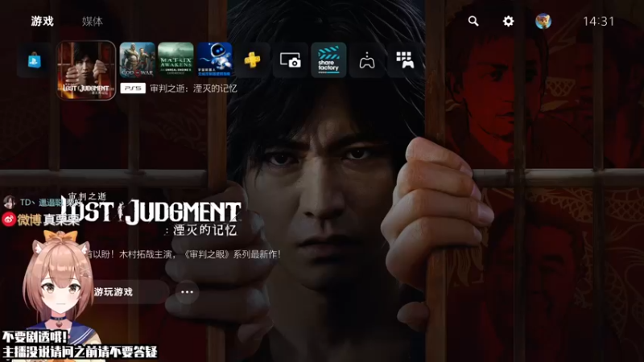The image size is (644, 362).
Task: Click the game description line about 木村拓哉
Action: click(183, 254)
